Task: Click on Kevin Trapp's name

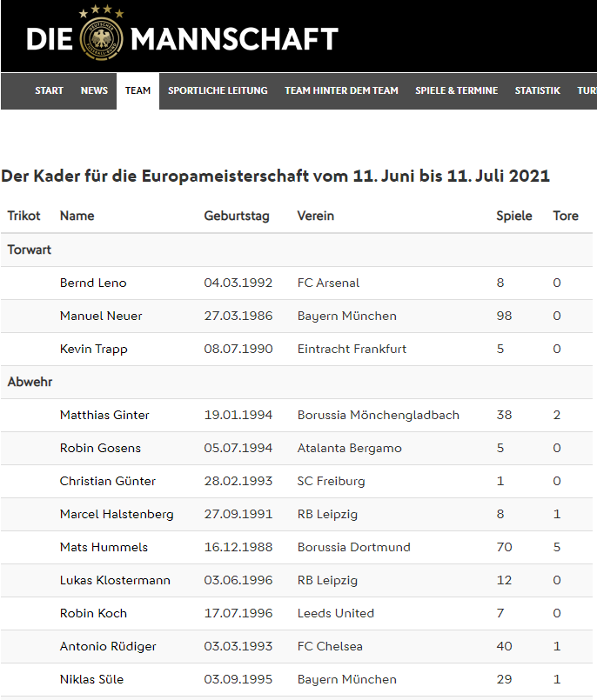Action: click(93, 349)
